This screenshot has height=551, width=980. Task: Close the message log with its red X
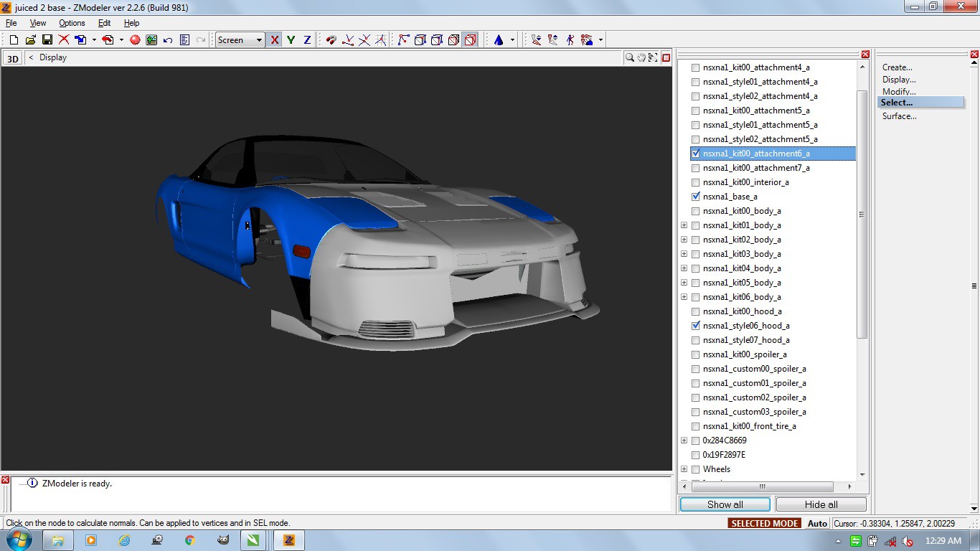[x=5, y=479]
